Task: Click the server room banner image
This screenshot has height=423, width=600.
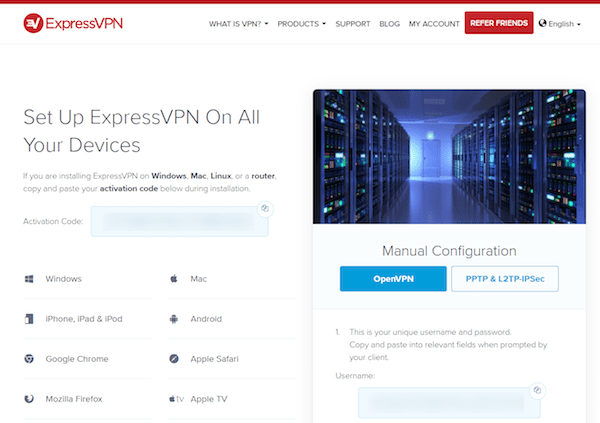Action: tap(449, 157)
